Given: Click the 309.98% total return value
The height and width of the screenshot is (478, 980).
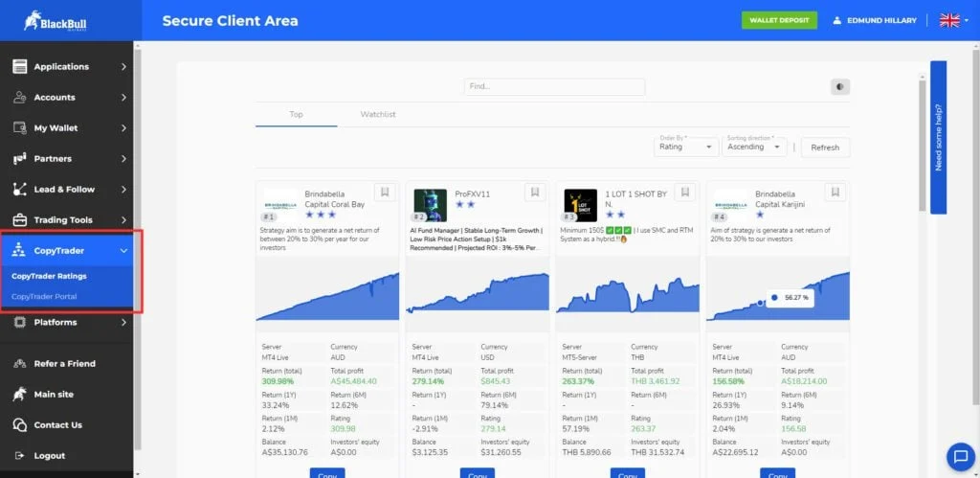Looking at the screenshot, I should click(278, 381).
